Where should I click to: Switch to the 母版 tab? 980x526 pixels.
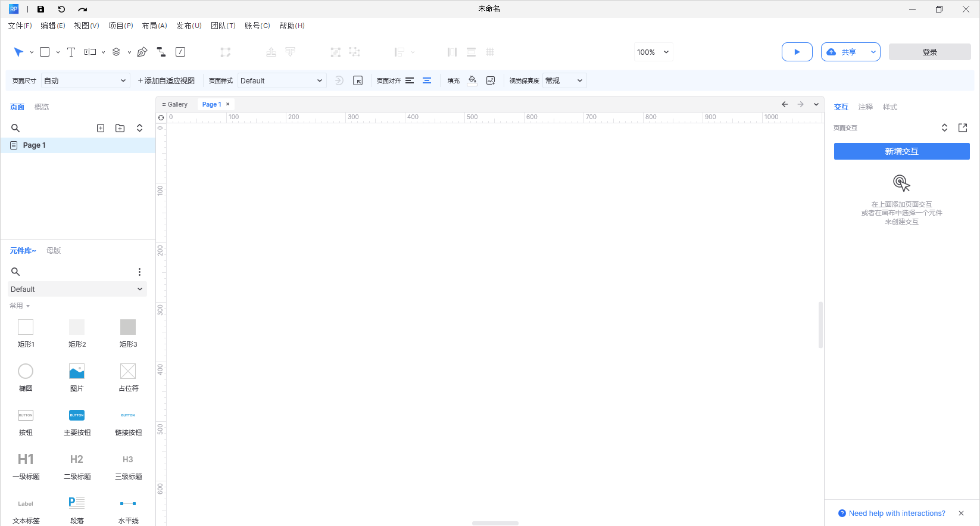54,251
